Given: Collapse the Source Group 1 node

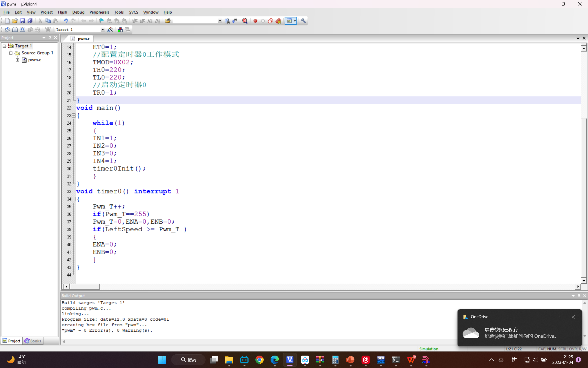Looking at the screenshot, I should click(11, 53).
